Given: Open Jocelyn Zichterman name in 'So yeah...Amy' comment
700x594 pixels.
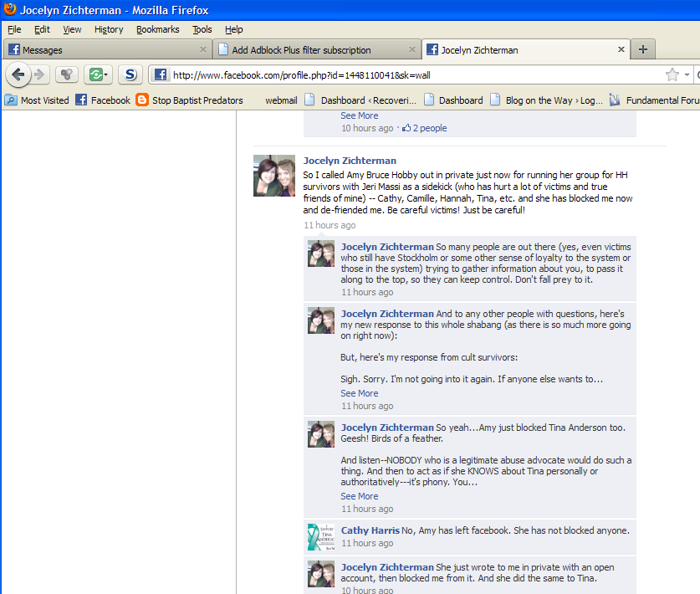Looking at the screenshot, I should tap(387, 428).
